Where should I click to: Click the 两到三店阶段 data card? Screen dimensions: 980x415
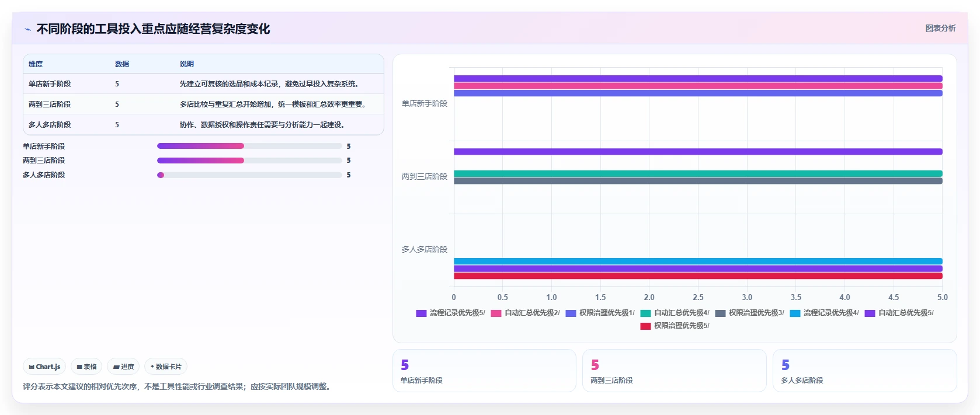tap(675, 371)
